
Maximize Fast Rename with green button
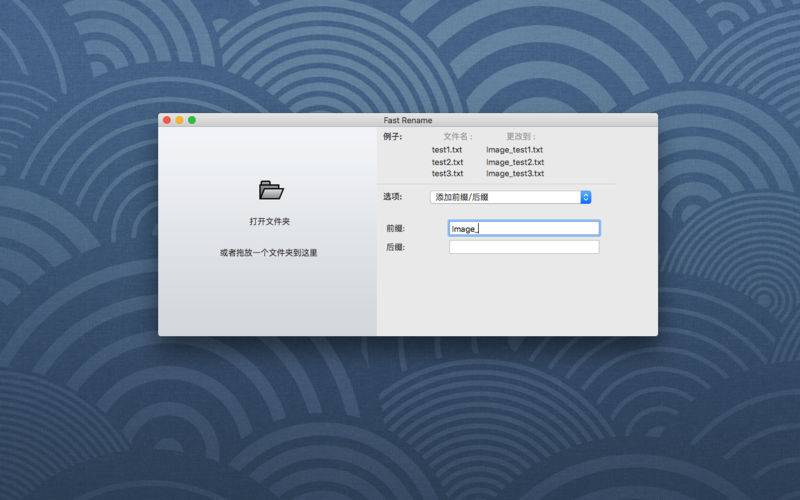(192, 120)
